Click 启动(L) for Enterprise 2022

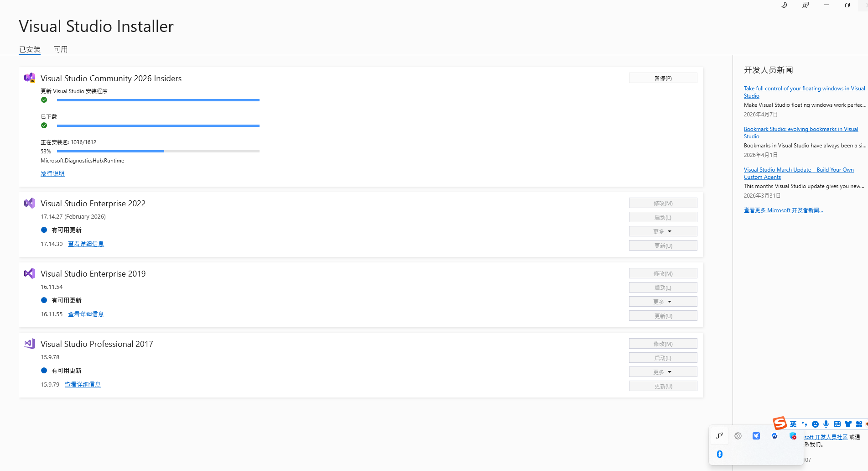(x=663, y=217)
